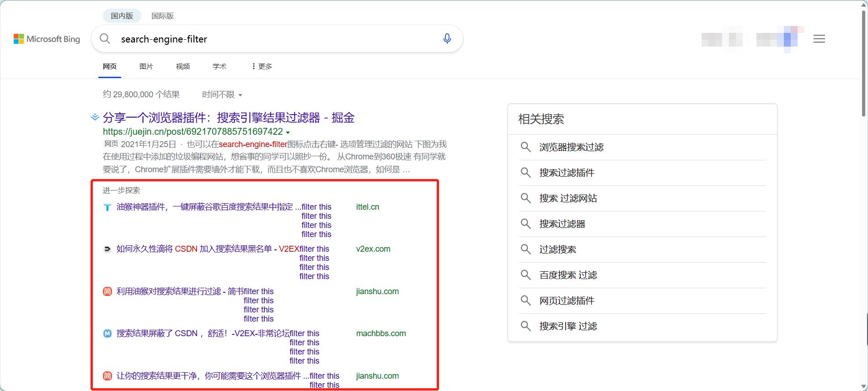Screen dimensions: 868x391
Task: Click the 约 29,800,000 个结果 count text
Action: 141,95
